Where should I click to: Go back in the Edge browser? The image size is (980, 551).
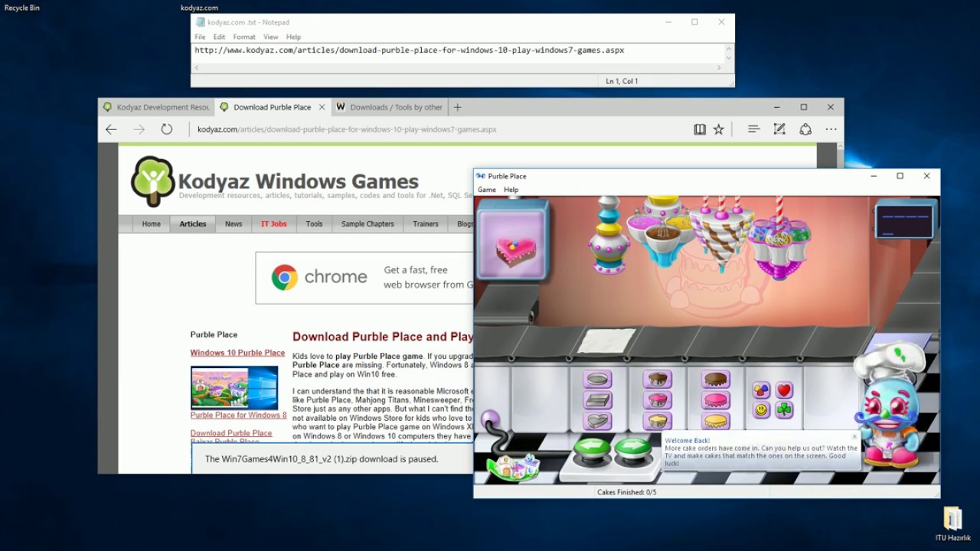(x=111, y=129)
